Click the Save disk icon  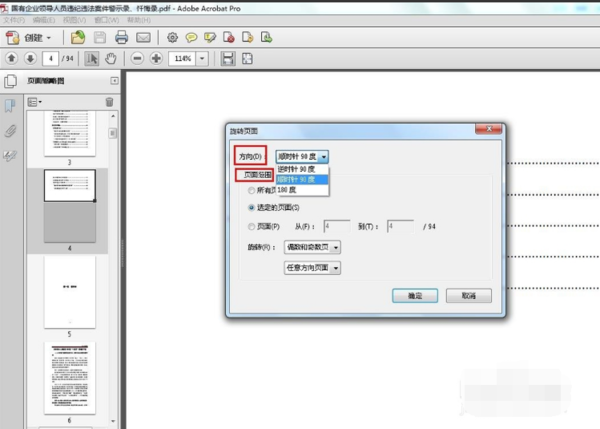pos(100,38)
